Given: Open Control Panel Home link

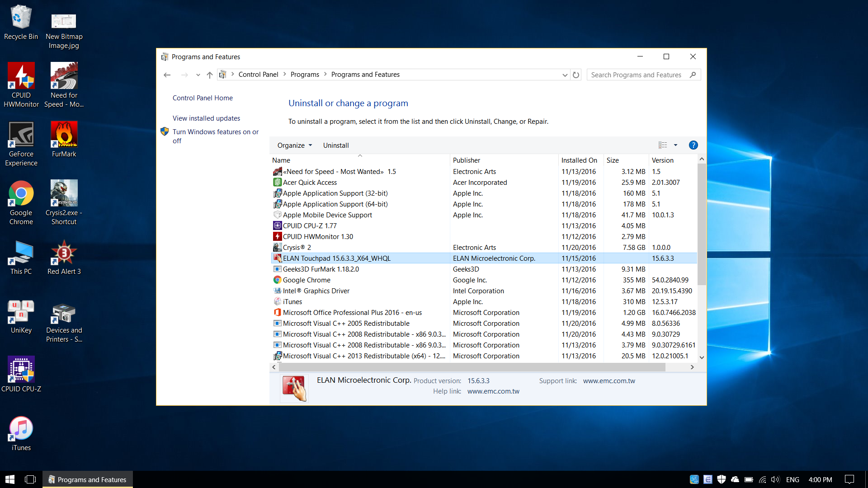Looking at the screenshot, I should coord(203,98).
